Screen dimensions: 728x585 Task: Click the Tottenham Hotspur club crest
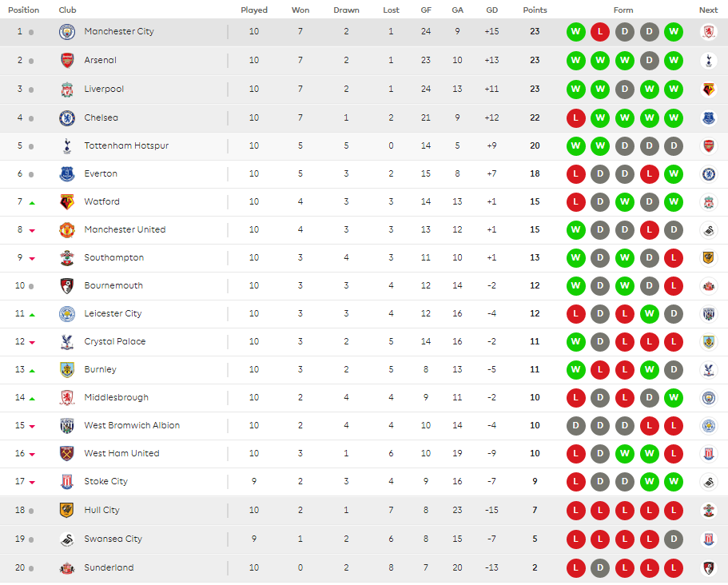tap(67, 146)
